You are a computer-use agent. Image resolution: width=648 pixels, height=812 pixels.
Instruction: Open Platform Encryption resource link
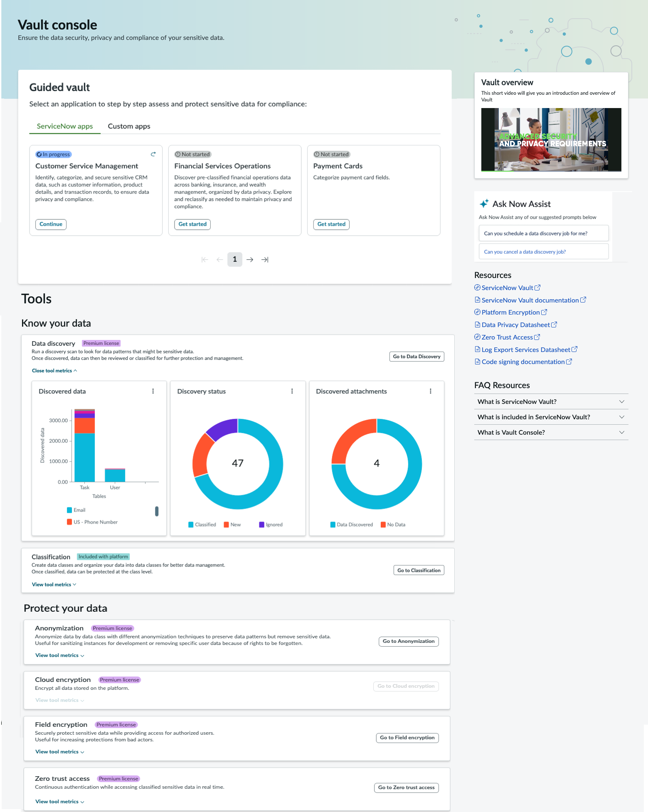coord(510,312)
